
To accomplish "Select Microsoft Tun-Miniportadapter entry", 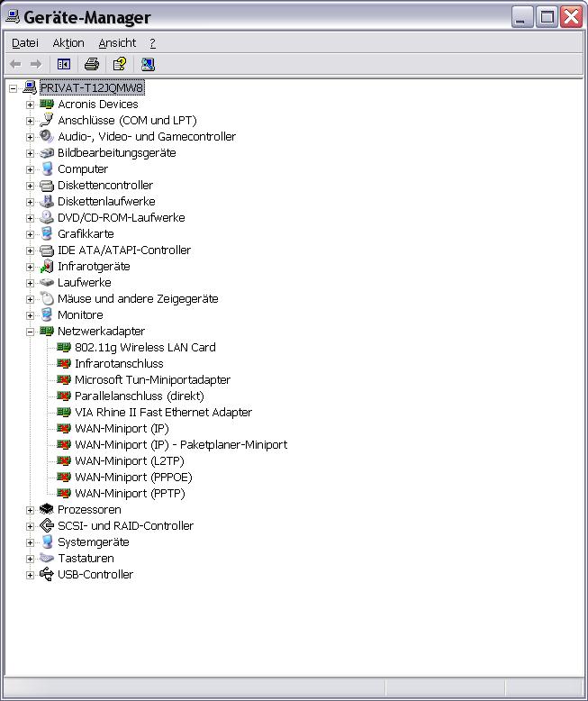I will click(x=152, y=379).
